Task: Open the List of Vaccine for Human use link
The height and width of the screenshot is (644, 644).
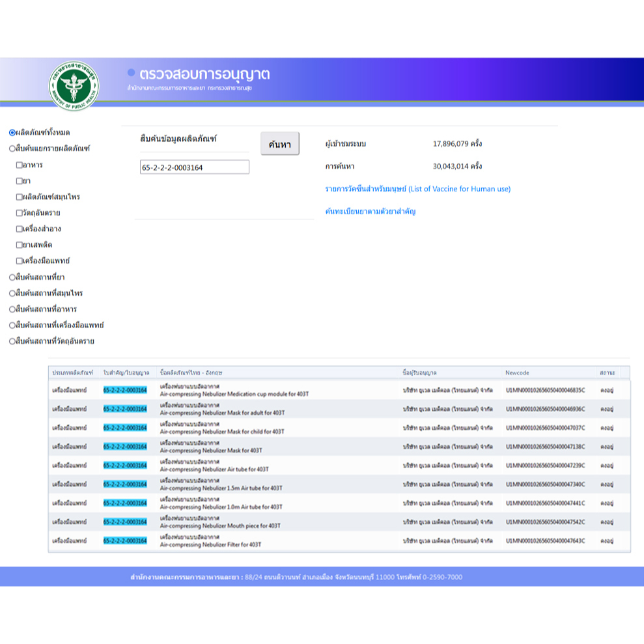Action: pyautogui.click(x=417, y=189)
